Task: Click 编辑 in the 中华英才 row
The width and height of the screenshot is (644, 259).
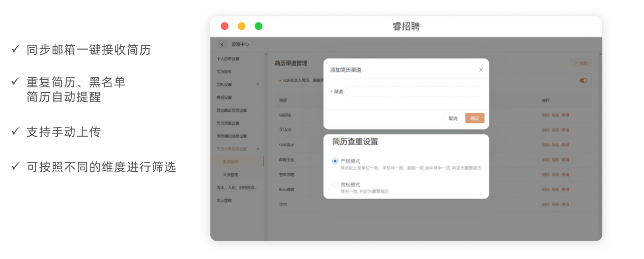Action: 555,145
